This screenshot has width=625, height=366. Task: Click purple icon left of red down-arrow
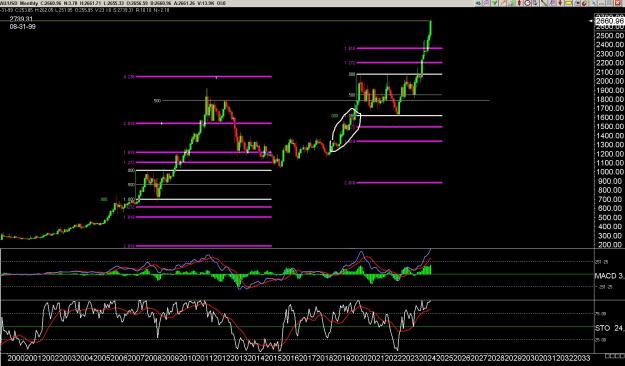pos(552,3)
